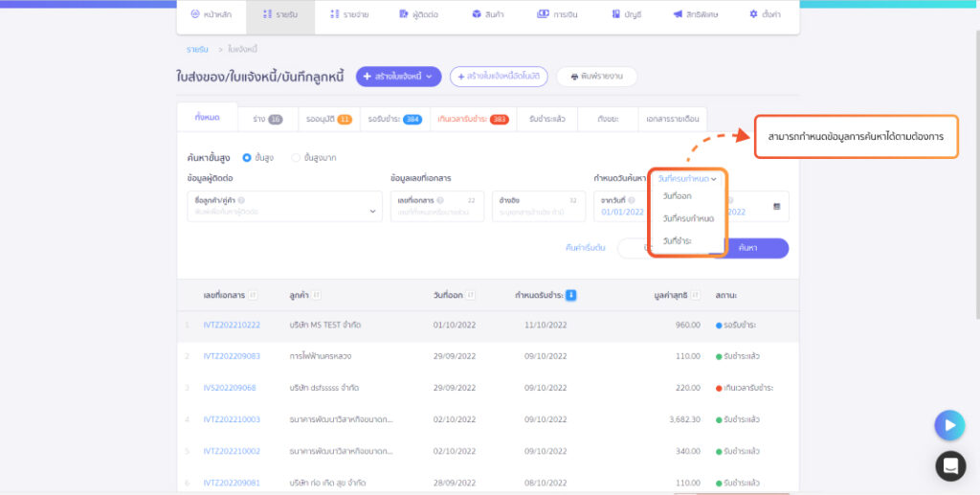Select the ขั้นสูง radio button

[247, 157]
